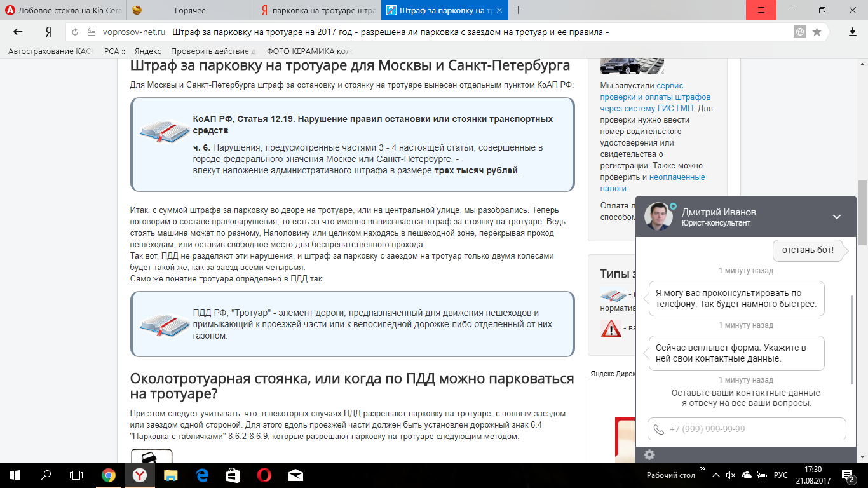This screenshot has height=488, width=868.
Task: Click the red warning triangle in the sidebar
Action: [611, 328]
